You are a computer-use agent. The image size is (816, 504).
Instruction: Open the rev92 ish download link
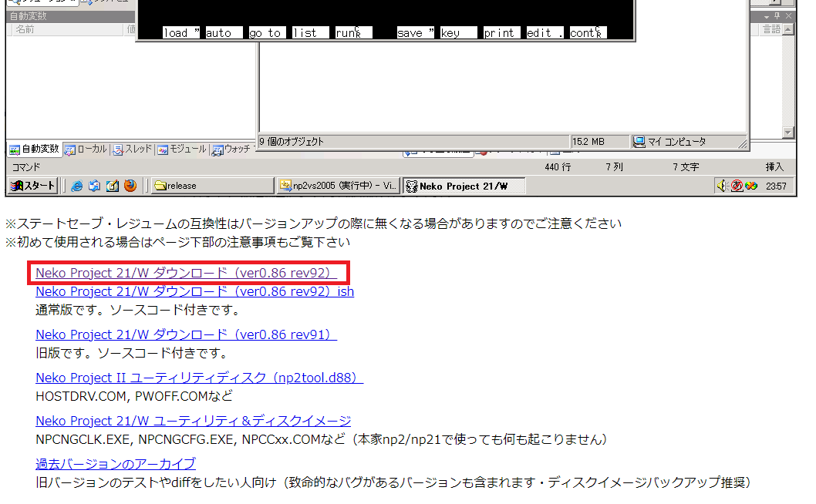[x=194, y=291]
